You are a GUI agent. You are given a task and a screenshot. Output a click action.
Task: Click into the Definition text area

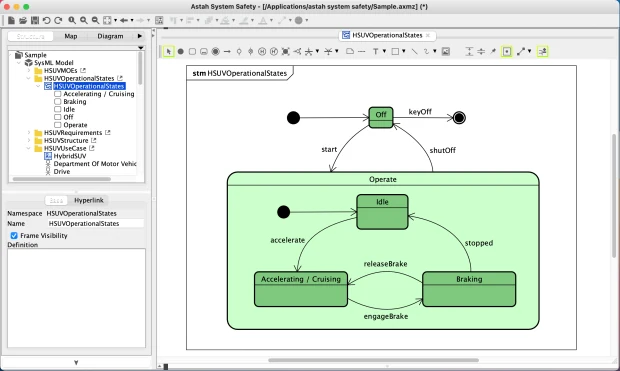click(76, 298)
